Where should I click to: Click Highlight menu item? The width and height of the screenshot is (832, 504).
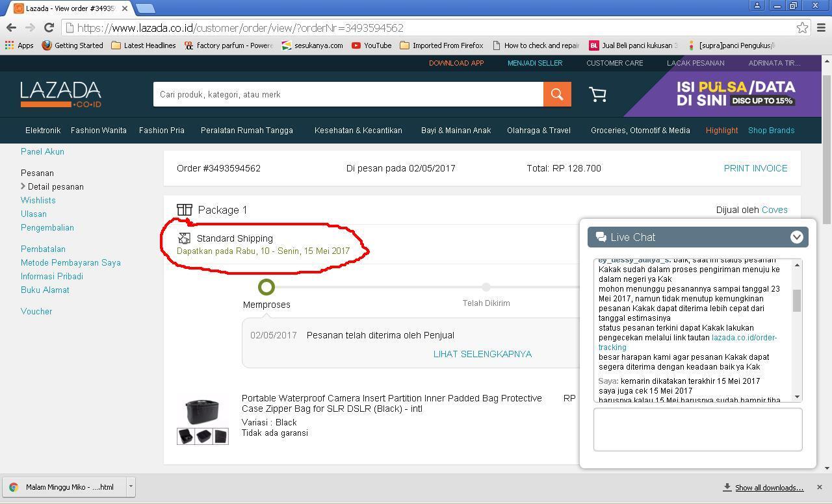(x=721, y=131)
